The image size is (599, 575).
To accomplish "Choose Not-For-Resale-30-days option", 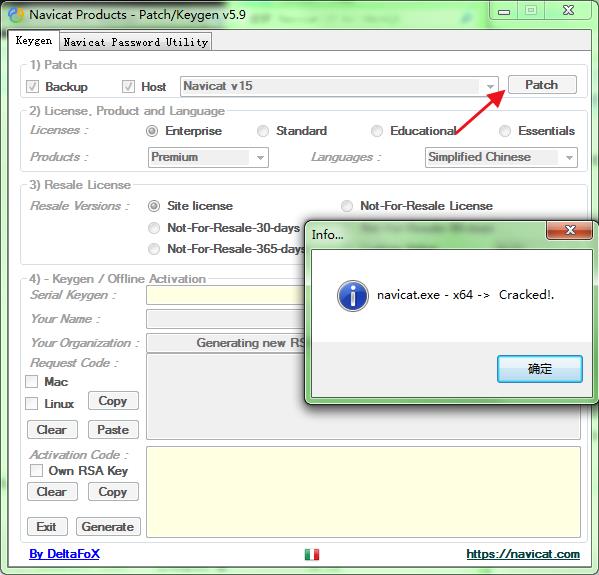I will 154,228.
